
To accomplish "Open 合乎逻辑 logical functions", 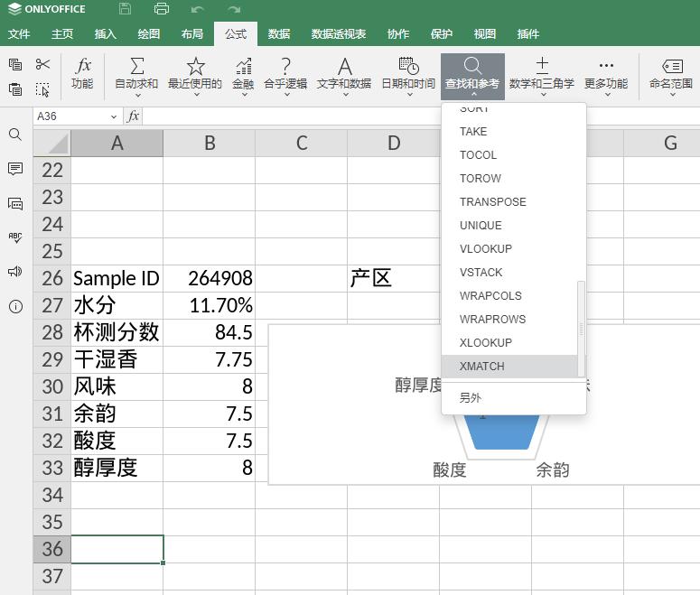I will tap(285, 76).
